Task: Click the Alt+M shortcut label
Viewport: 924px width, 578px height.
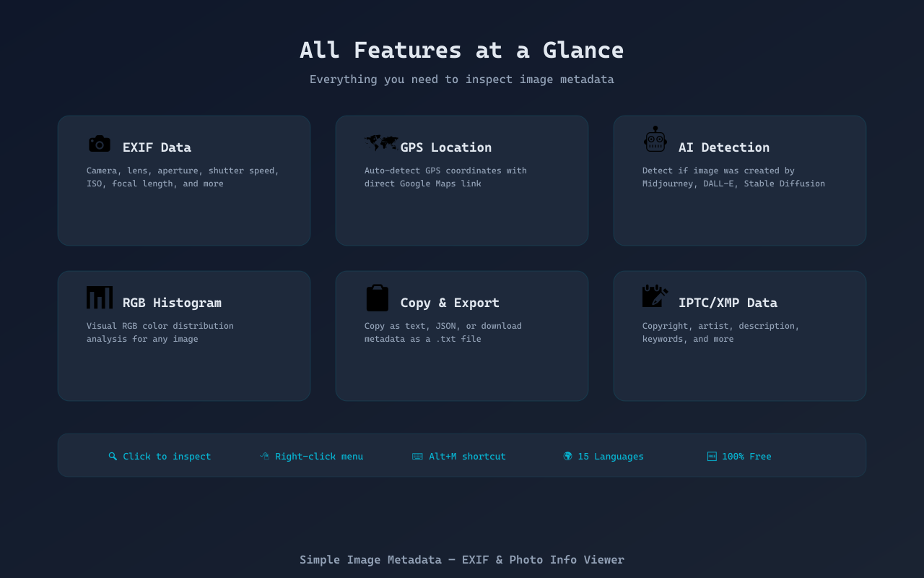Action: point(467,456)
